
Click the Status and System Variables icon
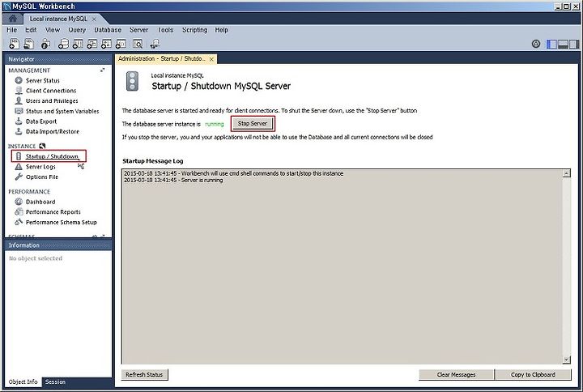point(19,111)
